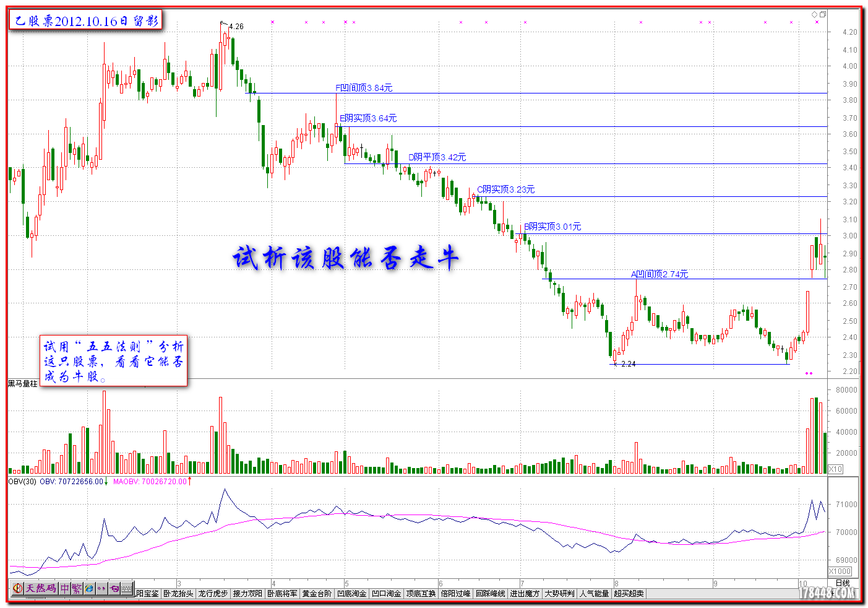
Task: Select the 超买超卖 indicator tab
Action: point(629,593)
